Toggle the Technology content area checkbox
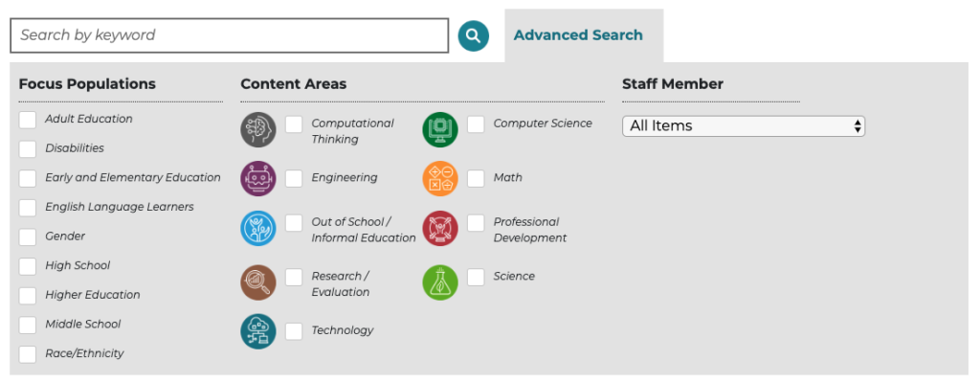The width and height of the screenshot is (980, 383). (294, 331)
